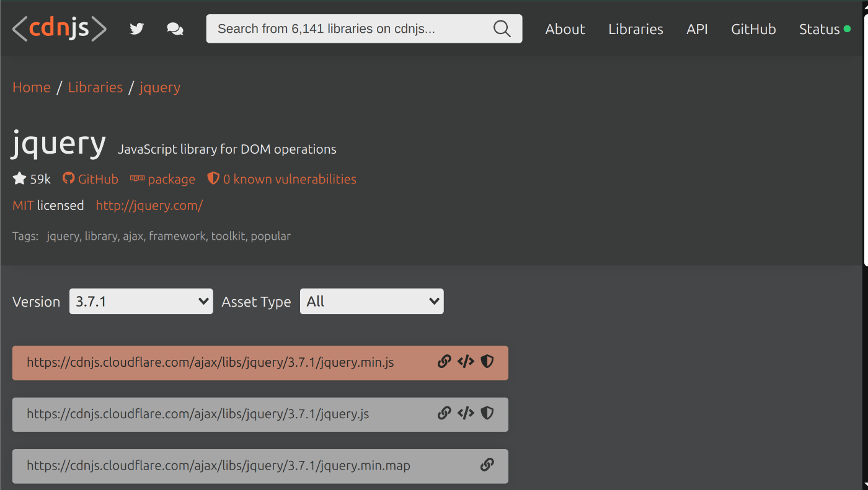Expand the Asset Type dropdown
Image resolution: width=868 pixels, height=490 pixels.
click(x=372, y=301)
